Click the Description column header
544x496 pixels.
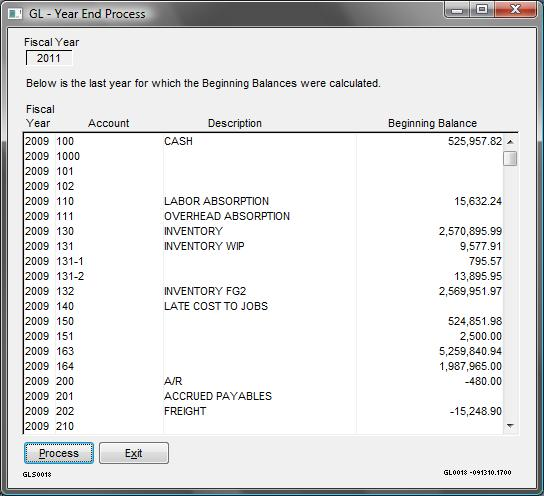tap(235, 123)
